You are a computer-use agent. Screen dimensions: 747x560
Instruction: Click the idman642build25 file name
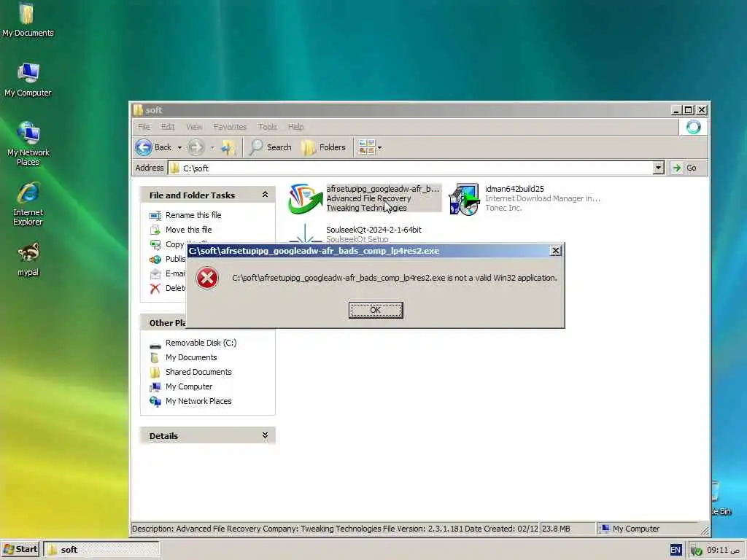point(514,189)
